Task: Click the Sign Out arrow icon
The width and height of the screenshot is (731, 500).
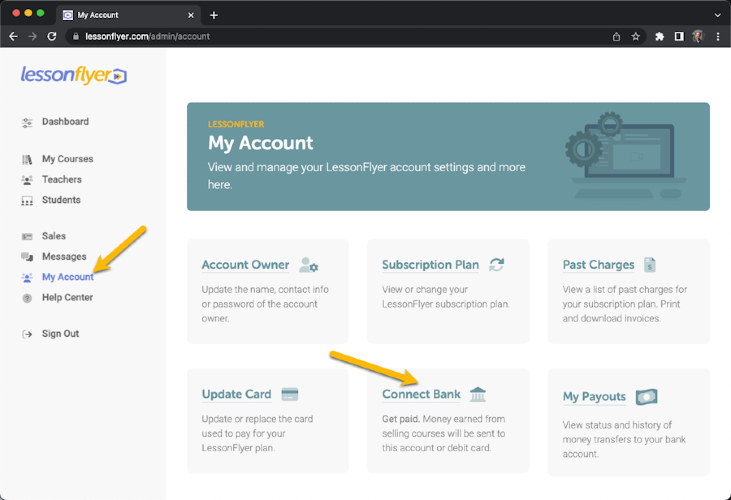Action: tap(27, 334)
